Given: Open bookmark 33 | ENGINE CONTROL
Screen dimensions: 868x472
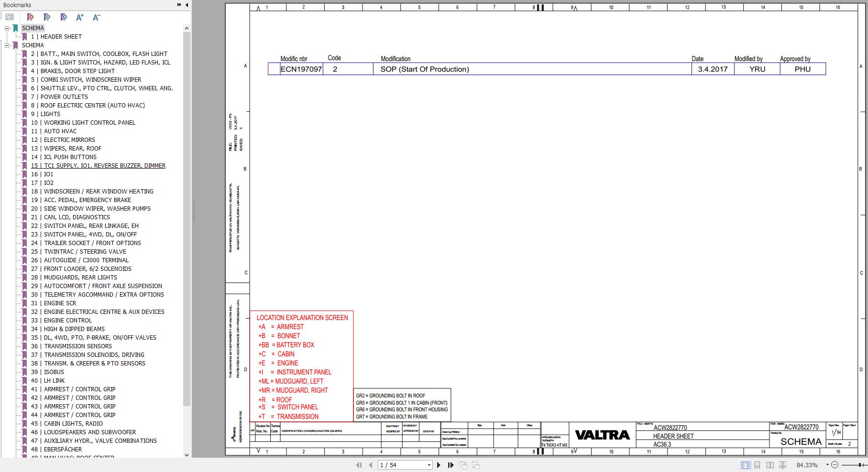Looking at the screenshot, I should click(x=61, y=321).
